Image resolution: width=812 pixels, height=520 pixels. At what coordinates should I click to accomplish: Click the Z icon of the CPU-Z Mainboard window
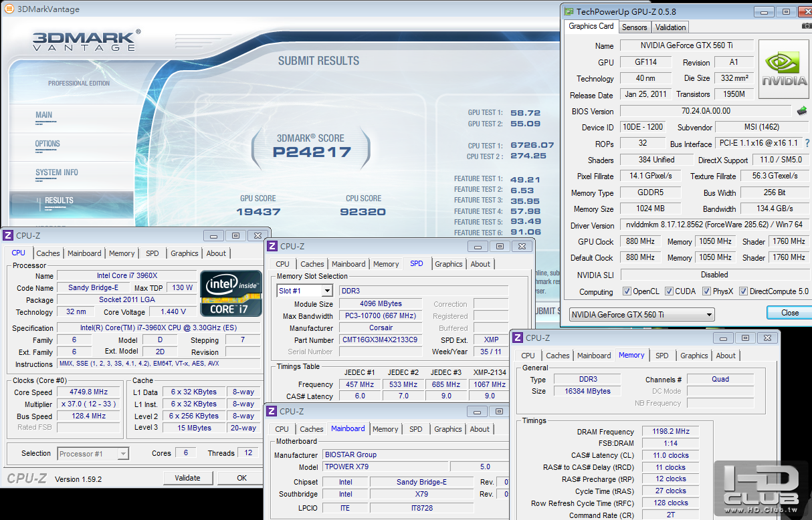[272, 412]
